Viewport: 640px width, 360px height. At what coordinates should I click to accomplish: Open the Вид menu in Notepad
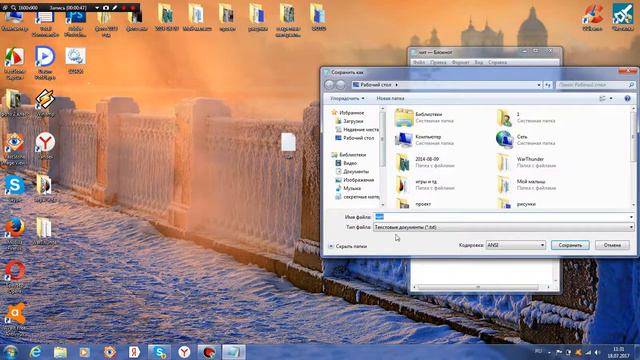(479, 62)
